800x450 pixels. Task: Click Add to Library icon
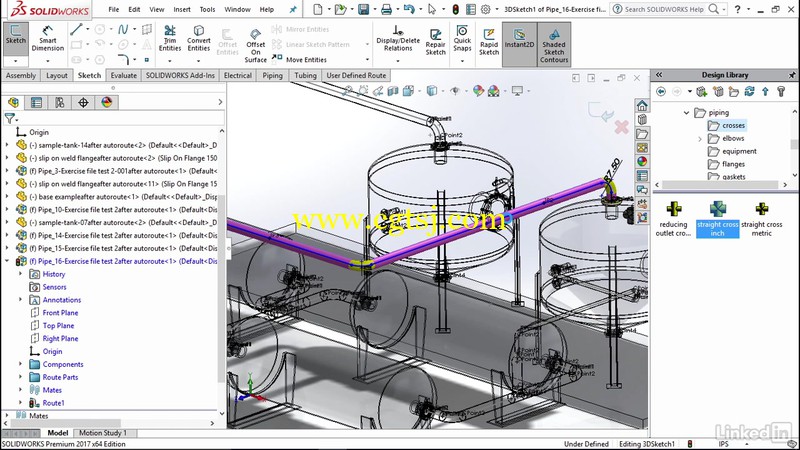click(x=702, y=91)
